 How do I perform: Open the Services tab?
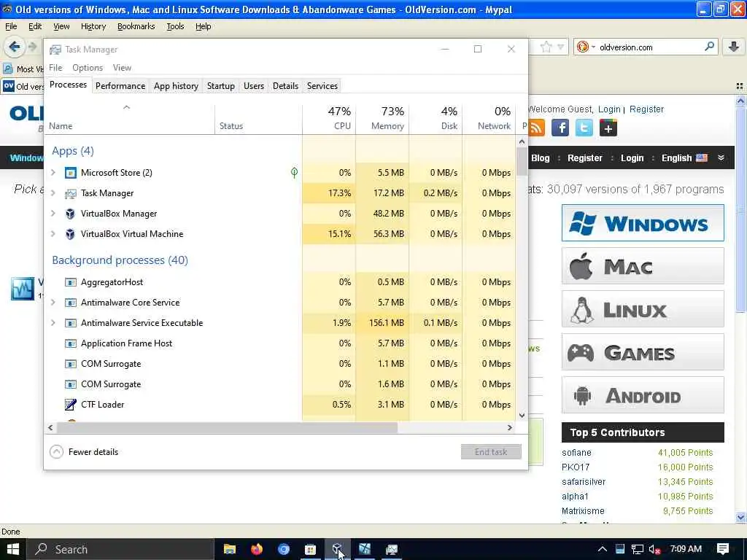[322, 86]
